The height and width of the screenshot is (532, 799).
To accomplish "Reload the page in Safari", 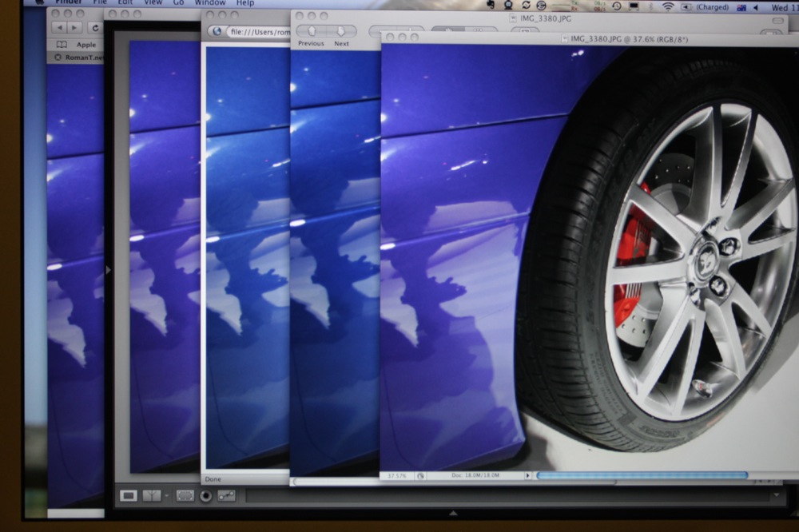I will (x=95, y=28).
